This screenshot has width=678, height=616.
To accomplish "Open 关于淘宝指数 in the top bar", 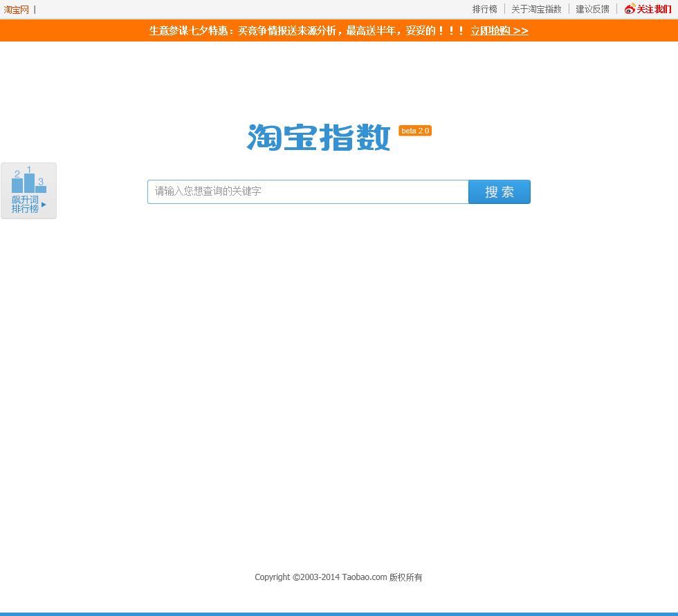I will click(536, 9).
